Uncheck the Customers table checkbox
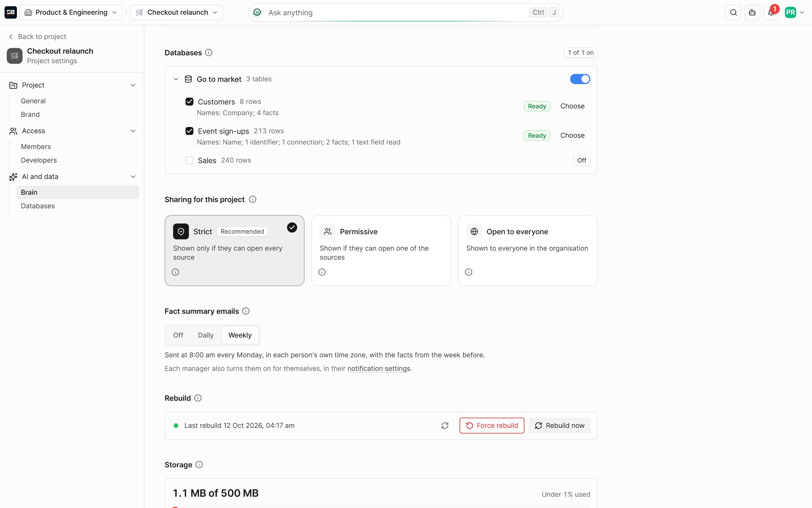812x508 pixels. click(x=189, y=102)
